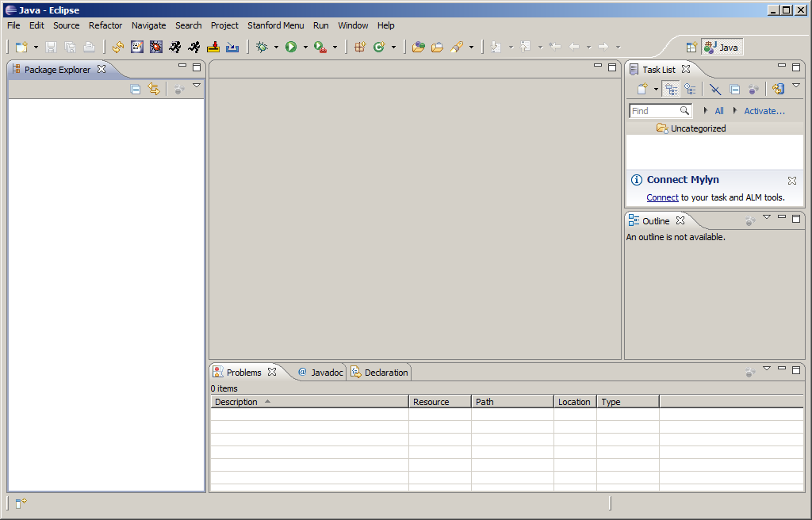Create a new task in the Task List

tap(642, 89)
